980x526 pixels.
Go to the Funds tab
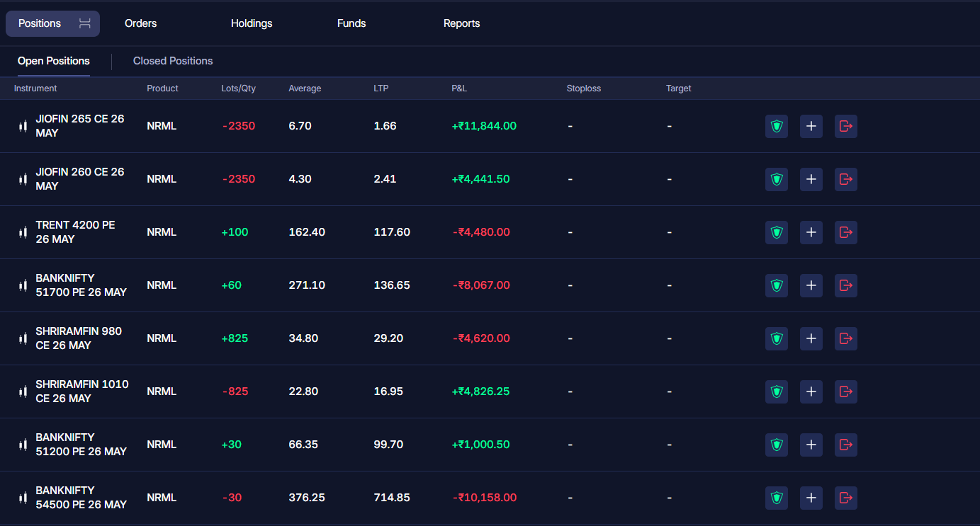351,23
